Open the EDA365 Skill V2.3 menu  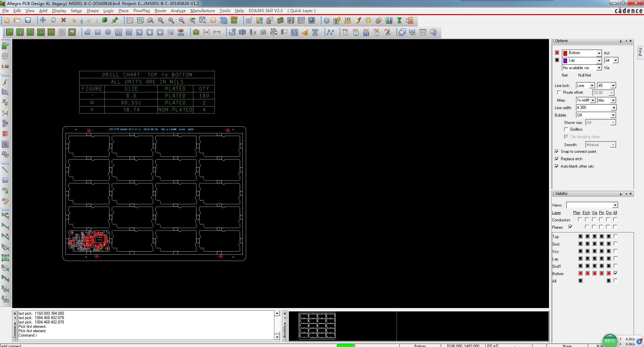pos(266,11)
